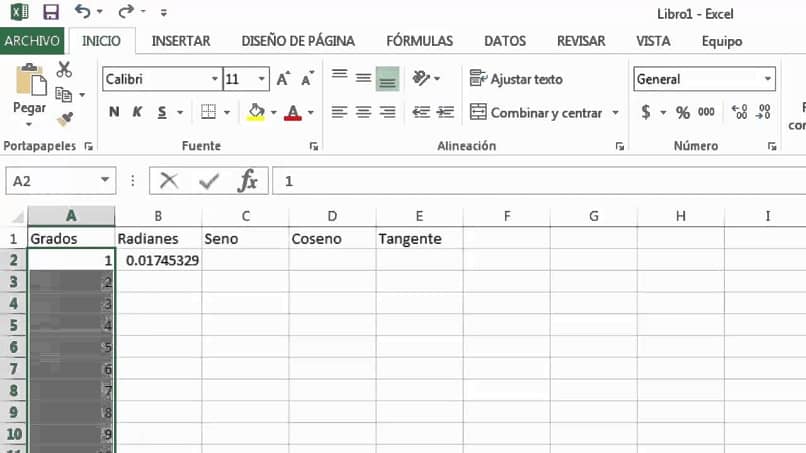
Task: Click the Undo arrow icon
Action: point(82,12)
